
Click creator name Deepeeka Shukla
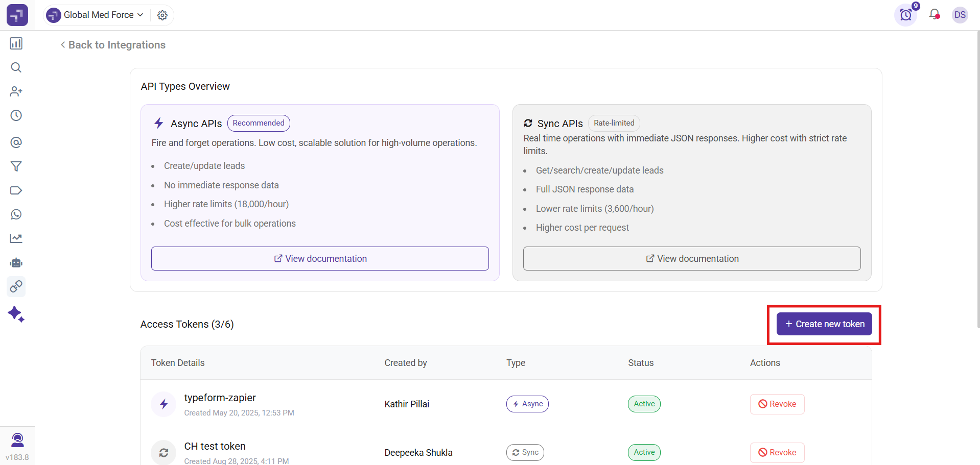418,453
